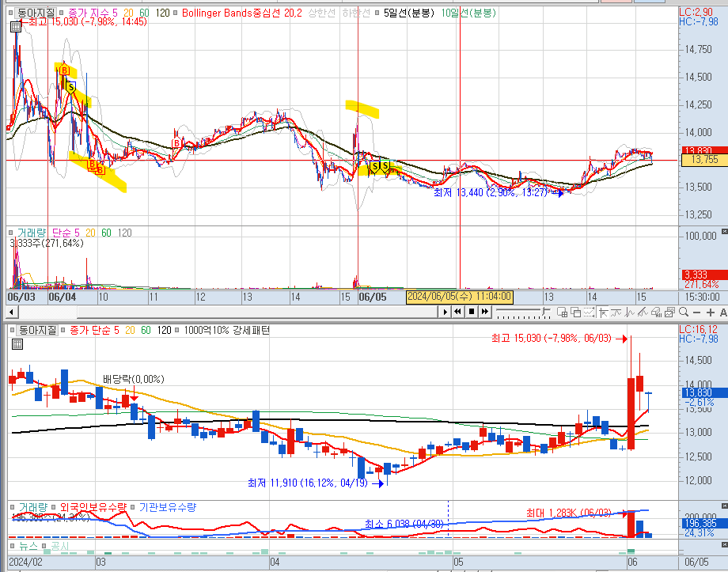This screenshot has width=728, height=572.
Task: Click the magnifier zoom icon
Action: click(x=684, y=312)
